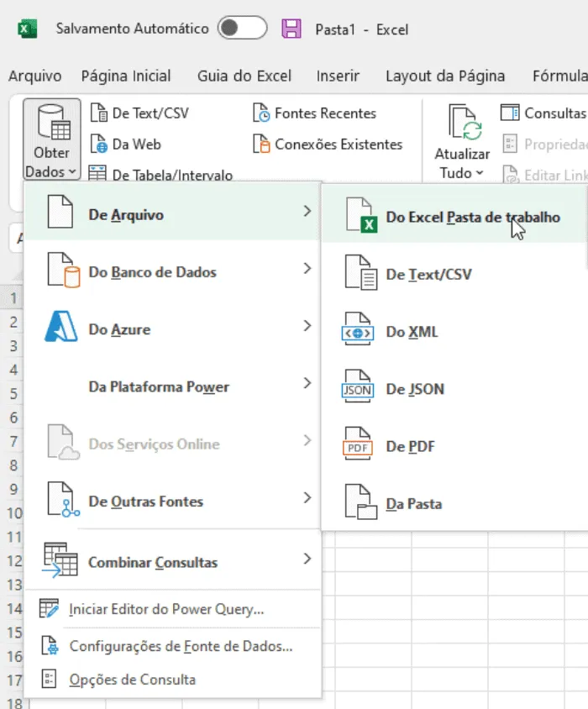
Task: Click De Text/CSV icon in ribbon
Action: click(x=98, y=113)
